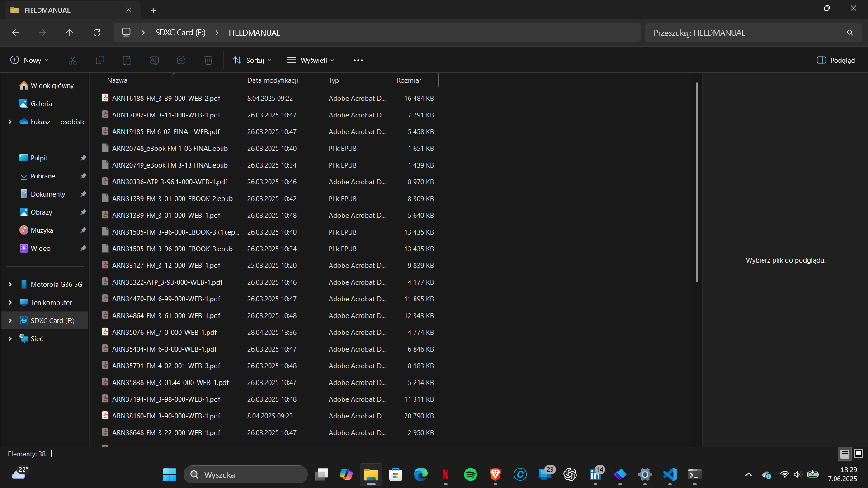The image size is (868, 488).
Task: Click the Przeszukaj: FIELDMANUAL search box
Action: 753,33
